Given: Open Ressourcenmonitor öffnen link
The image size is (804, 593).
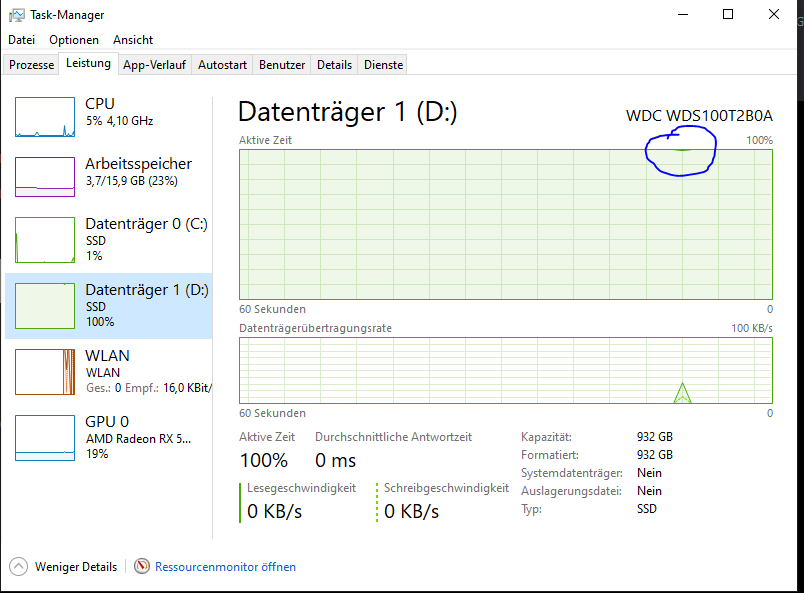Looking at the screenshot, I should pos(226,567).
